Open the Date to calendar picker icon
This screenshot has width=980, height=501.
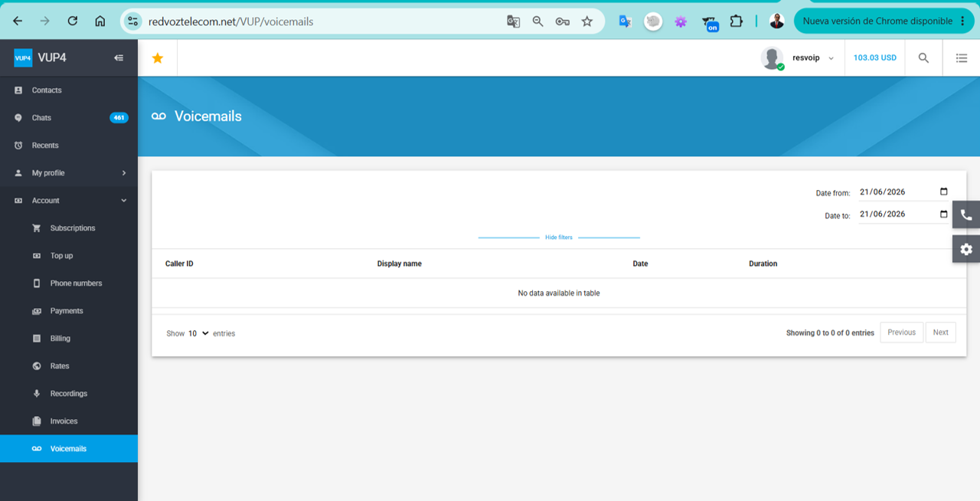943,214
